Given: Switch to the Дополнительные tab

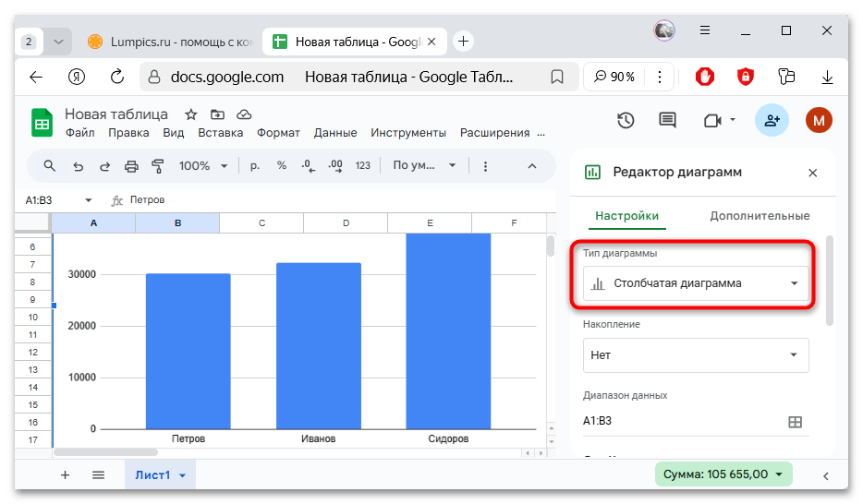Looking at the screenshot, I should pyautogui.click(x=760, y=216).
